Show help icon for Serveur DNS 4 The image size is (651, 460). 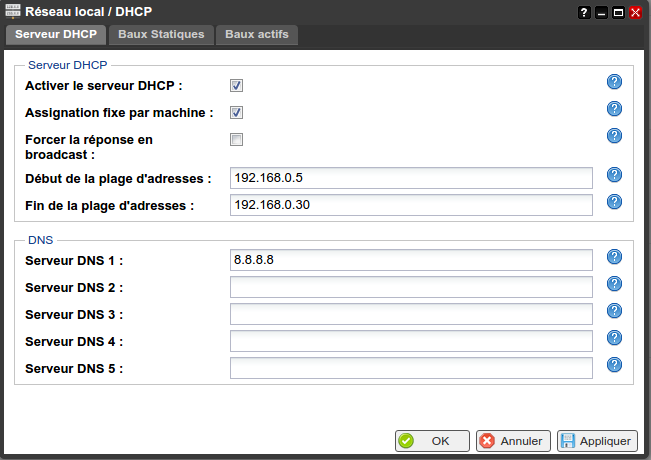pyautogui.click(x=614, y=338)
